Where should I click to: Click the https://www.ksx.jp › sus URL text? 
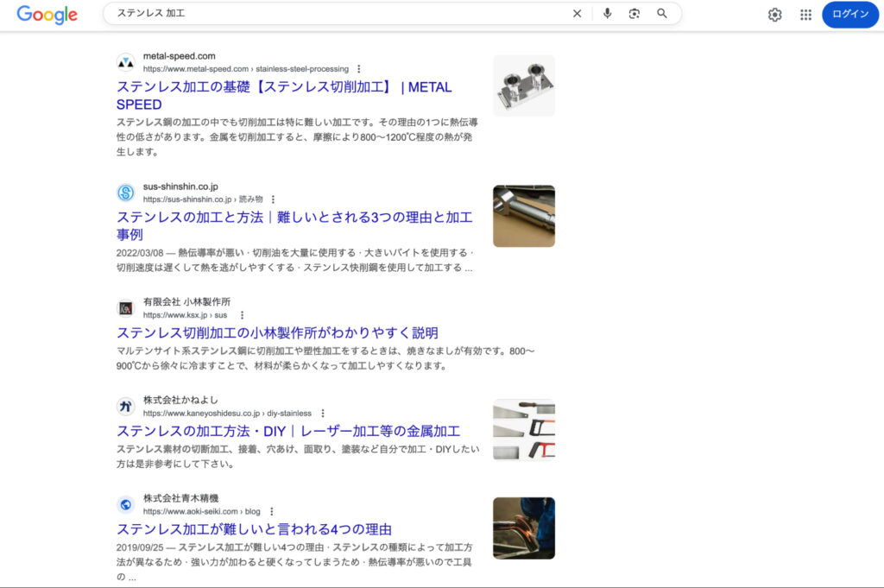click(185, 315)
